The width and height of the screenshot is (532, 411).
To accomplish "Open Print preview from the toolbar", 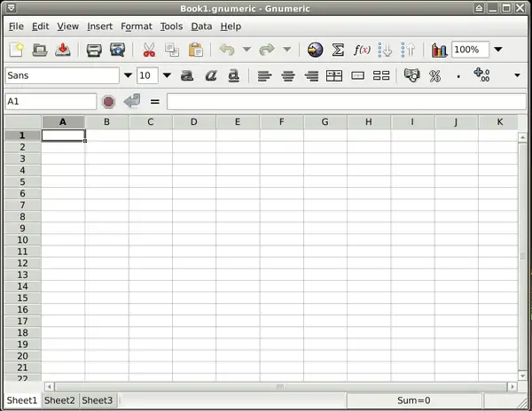I will point(117,50).
